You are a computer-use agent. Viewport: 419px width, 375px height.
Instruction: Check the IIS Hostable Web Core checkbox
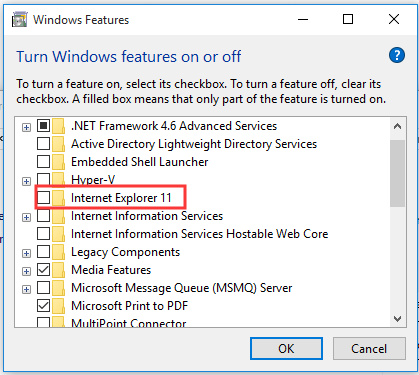click(x=43, y=234)
